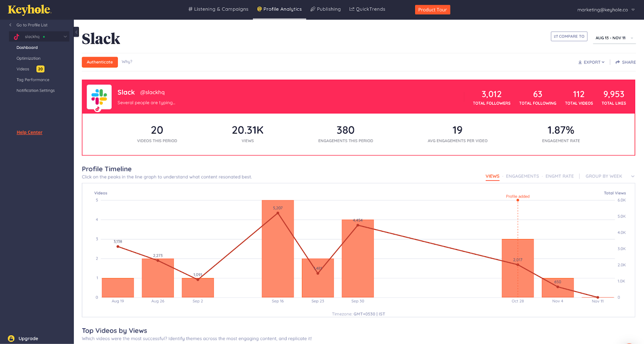Open Videos section in sidebar
This screenshot has height=344, width=644.
pyautogui.click(x=23, y=69)
